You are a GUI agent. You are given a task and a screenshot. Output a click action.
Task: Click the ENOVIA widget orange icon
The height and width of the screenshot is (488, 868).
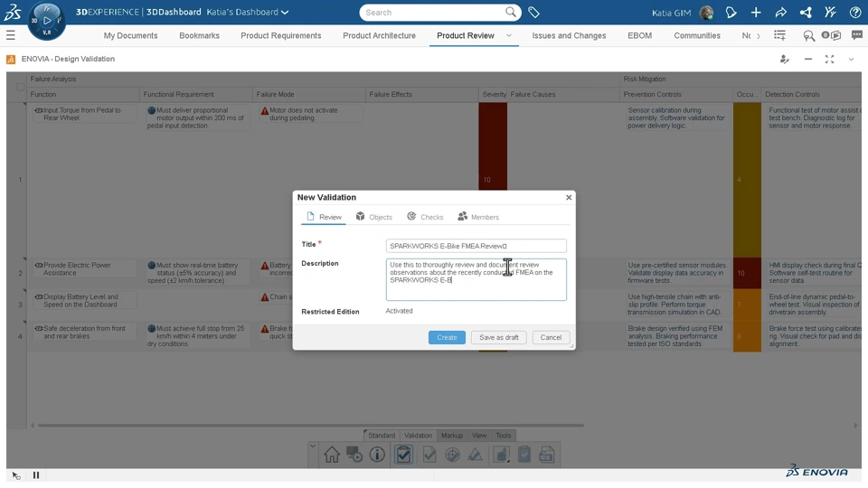point(11,60)
